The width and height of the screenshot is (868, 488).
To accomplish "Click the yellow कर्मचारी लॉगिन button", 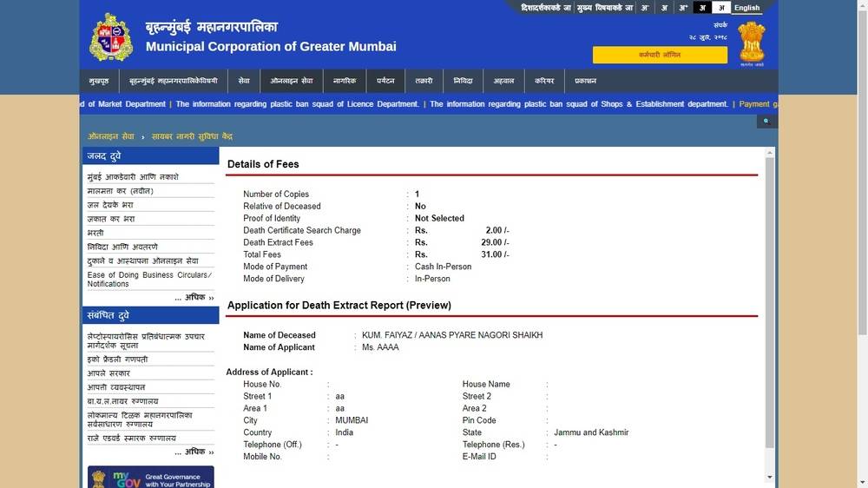I will tap(660, 55).
